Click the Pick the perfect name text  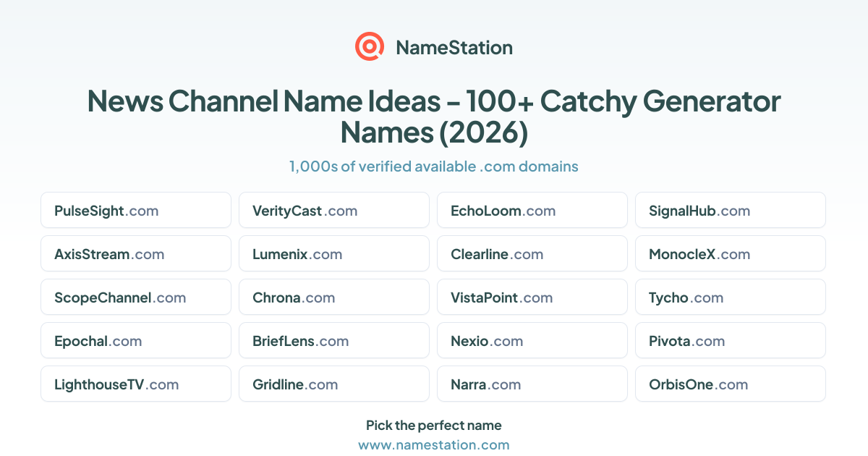point(434,425)
